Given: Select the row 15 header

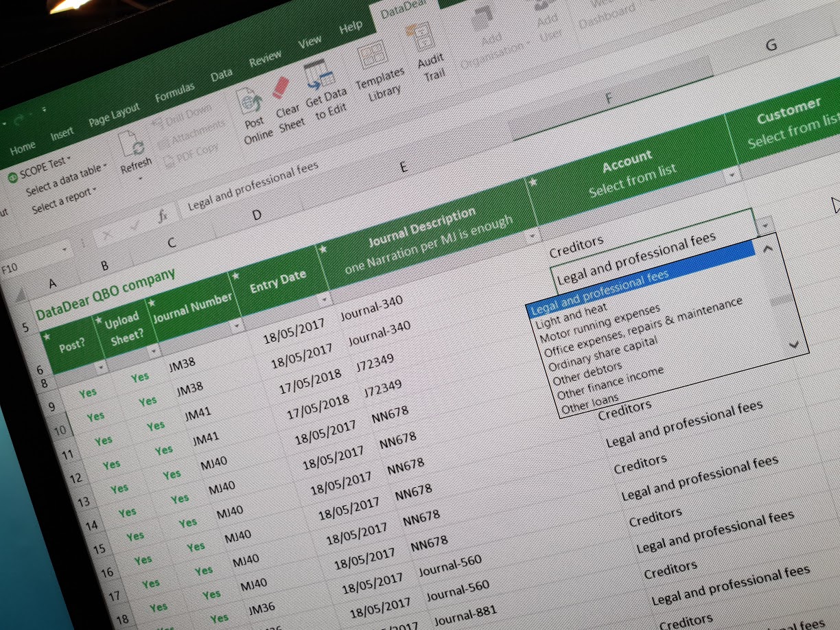Looking at the screenshot, I should [100, 550].
